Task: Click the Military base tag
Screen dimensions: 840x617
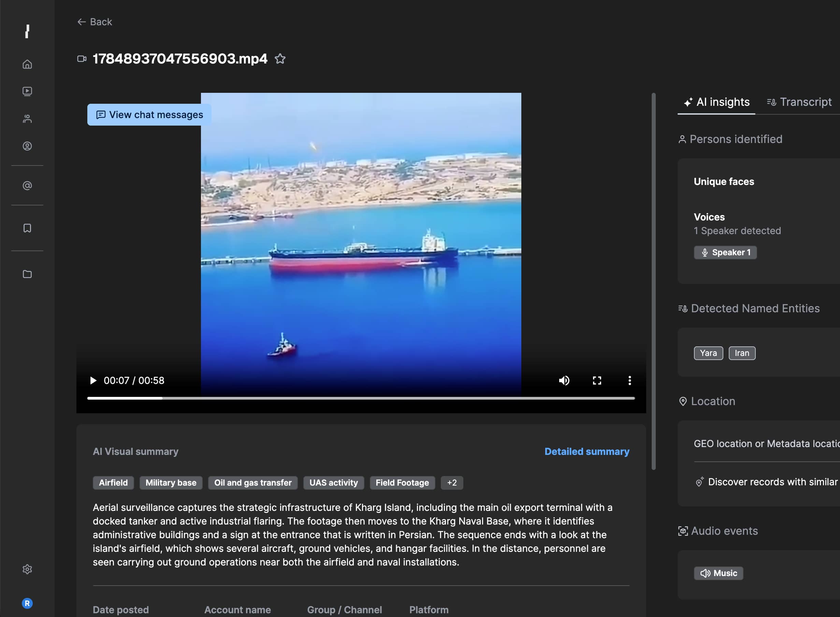Action: pos(171,483)
